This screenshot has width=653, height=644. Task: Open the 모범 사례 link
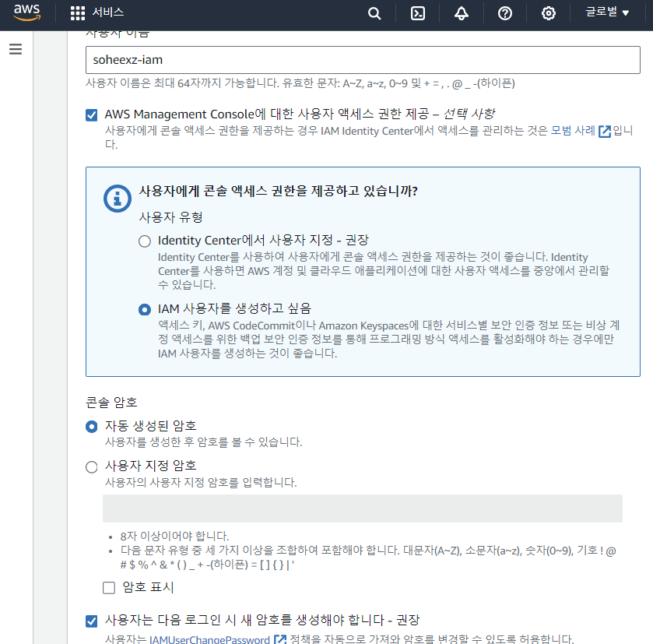pos(573,130)
